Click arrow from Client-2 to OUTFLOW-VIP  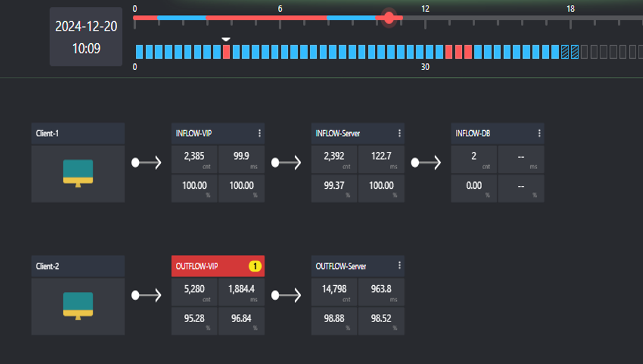(147, 295)
